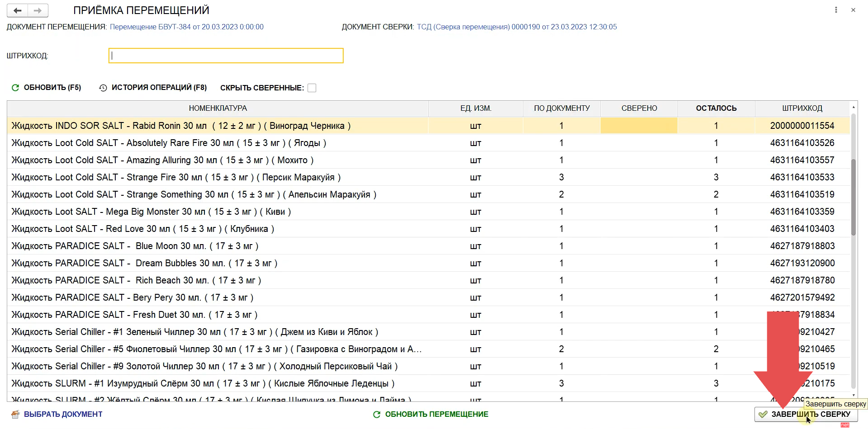Click the forward navigation arrow
Viewport: 868px width, 429px height.
[x=38, y=10]
